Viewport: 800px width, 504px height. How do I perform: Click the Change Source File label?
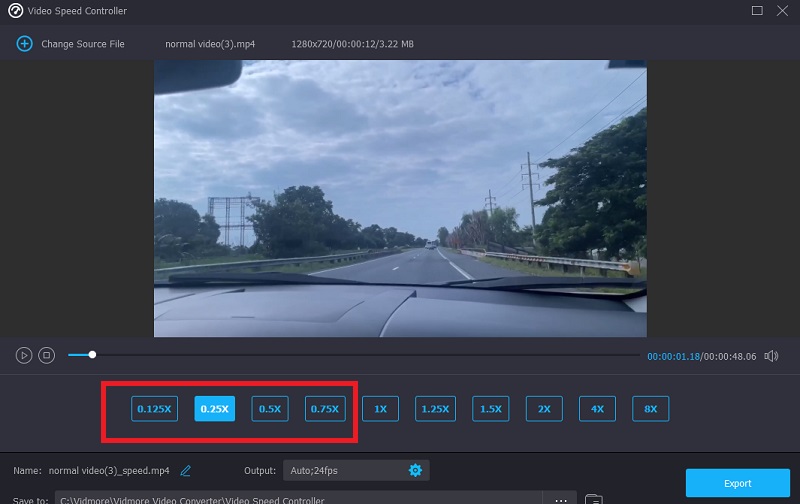82,44
